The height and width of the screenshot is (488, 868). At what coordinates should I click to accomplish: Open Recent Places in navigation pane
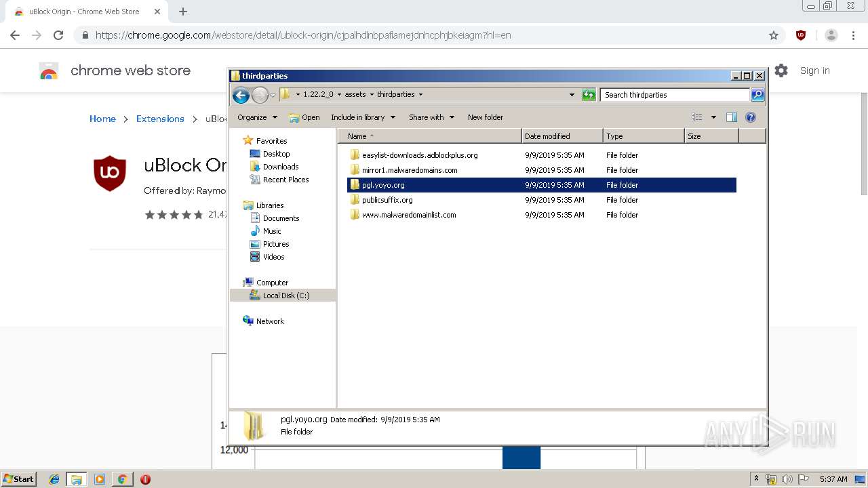point(285,180)
